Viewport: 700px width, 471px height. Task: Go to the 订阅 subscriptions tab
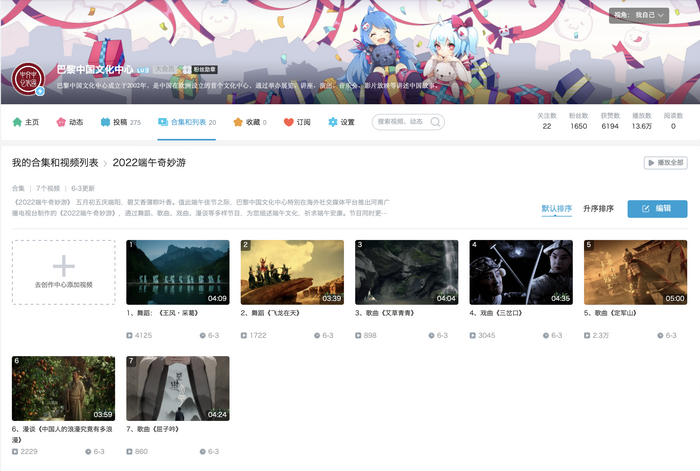297,122
